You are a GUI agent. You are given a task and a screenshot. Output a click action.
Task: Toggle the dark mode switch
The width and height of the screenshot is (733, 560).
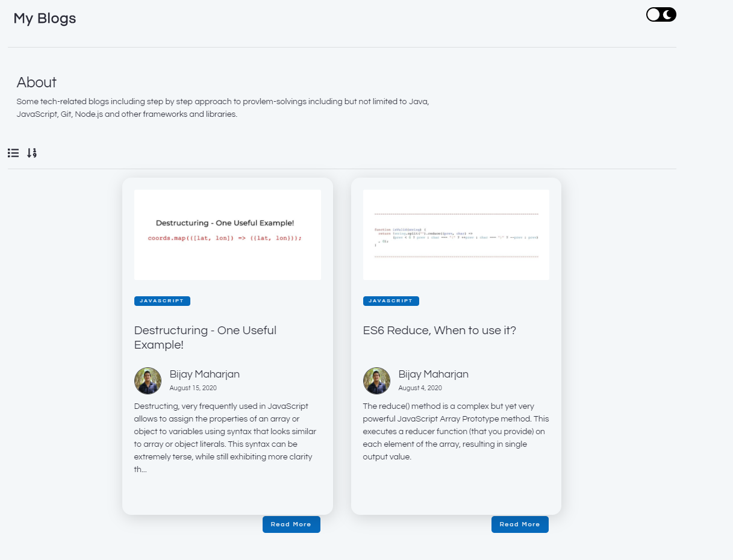pyautogui.click(x=661, y=15)
